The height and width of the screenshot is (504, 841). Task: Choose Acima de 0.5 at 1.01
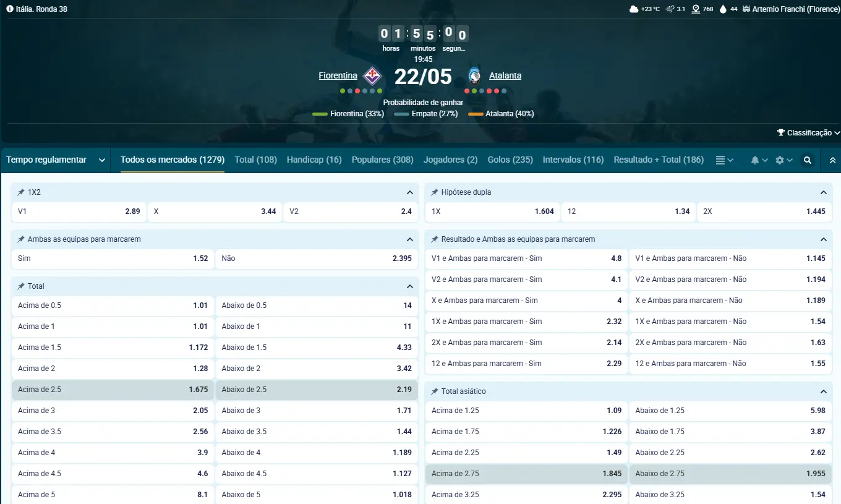[x=113, y=305]
